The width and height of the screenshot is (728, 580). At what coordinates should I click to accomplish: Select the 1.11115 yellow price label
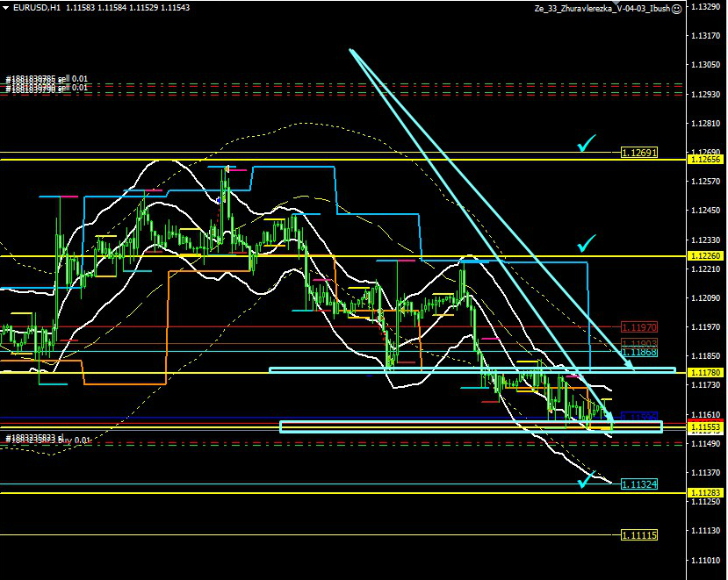[x=638, y=534]
